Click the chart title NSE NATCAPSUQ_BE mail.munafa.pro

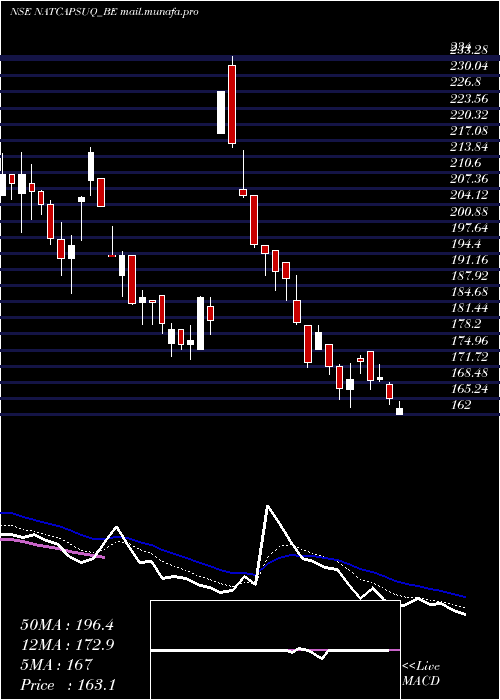104,12
